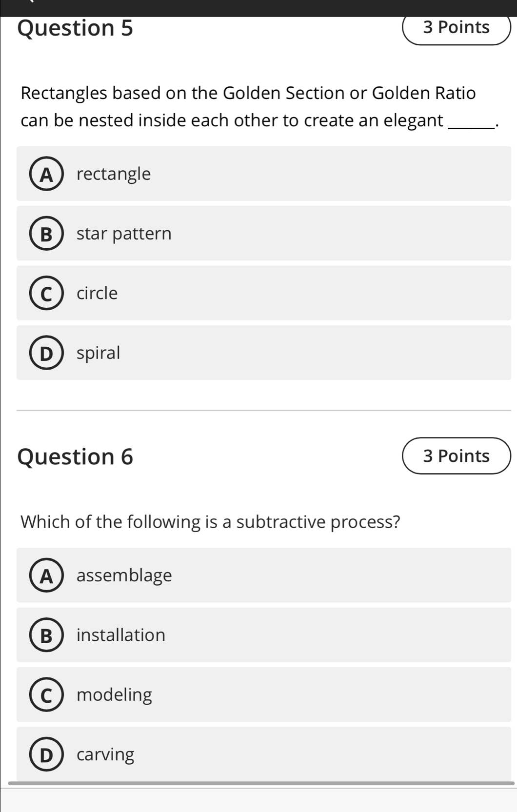Choose the B radio for installation
Screen dimensions: 517x812
pyautogui.click(x=46, y=635)
